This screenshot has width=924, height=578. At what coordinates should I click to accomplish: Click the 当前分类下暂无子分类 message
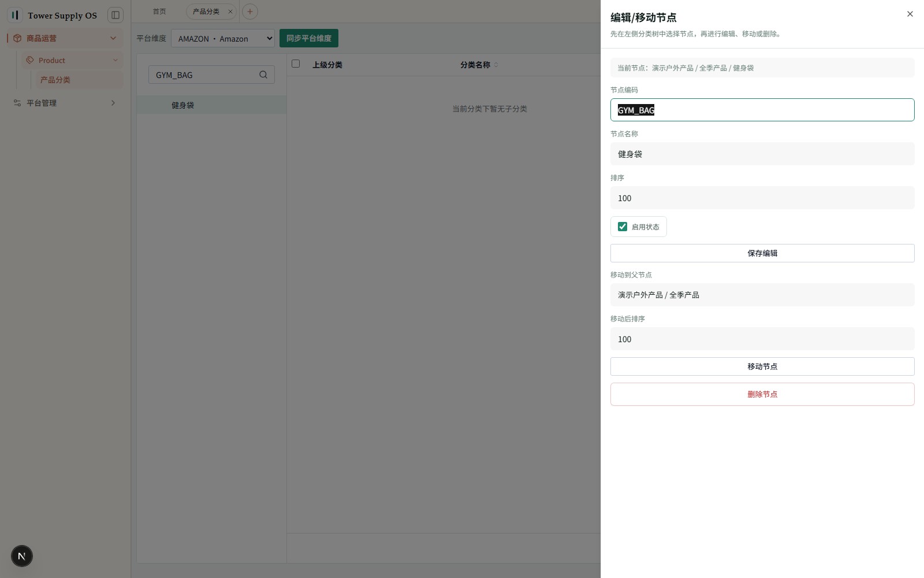[x=490, y=109]
